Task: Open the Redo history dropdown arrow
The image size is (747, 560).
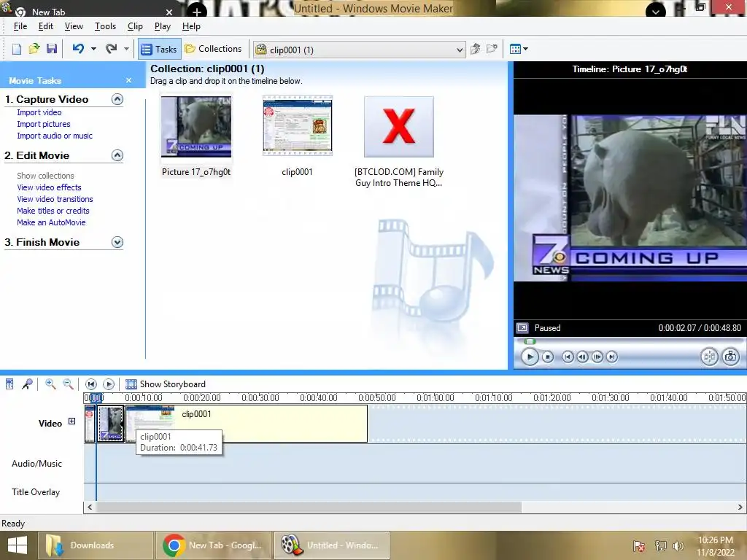Action: coord(126,49)
